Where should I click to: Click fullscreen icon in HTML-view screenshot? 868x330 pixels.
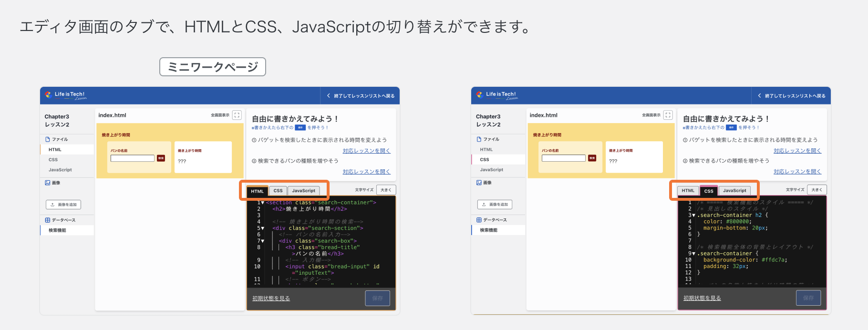237,115
